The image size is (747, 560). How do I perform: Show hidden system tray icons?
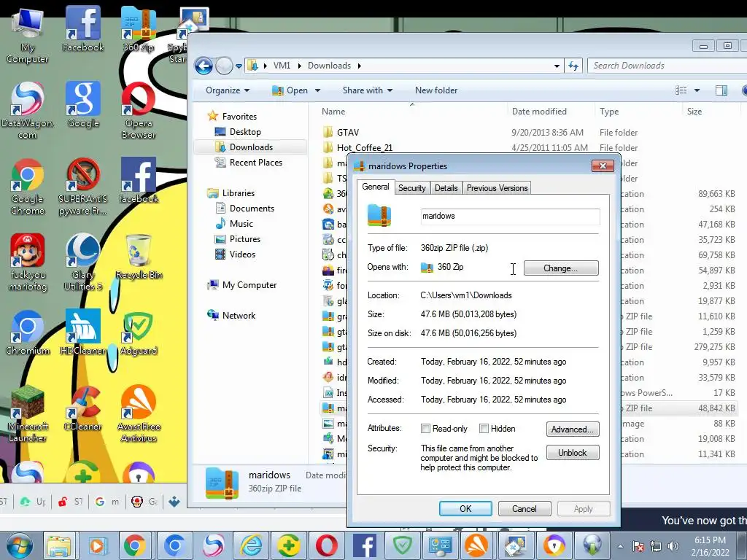tap(620, 546)
